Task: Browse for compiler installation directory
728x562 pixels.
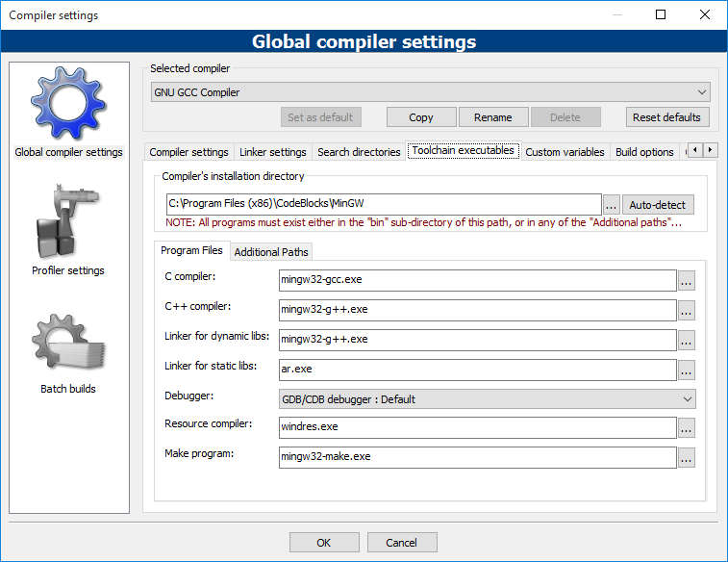Action: pyautogui.click(x=612, y=205)
